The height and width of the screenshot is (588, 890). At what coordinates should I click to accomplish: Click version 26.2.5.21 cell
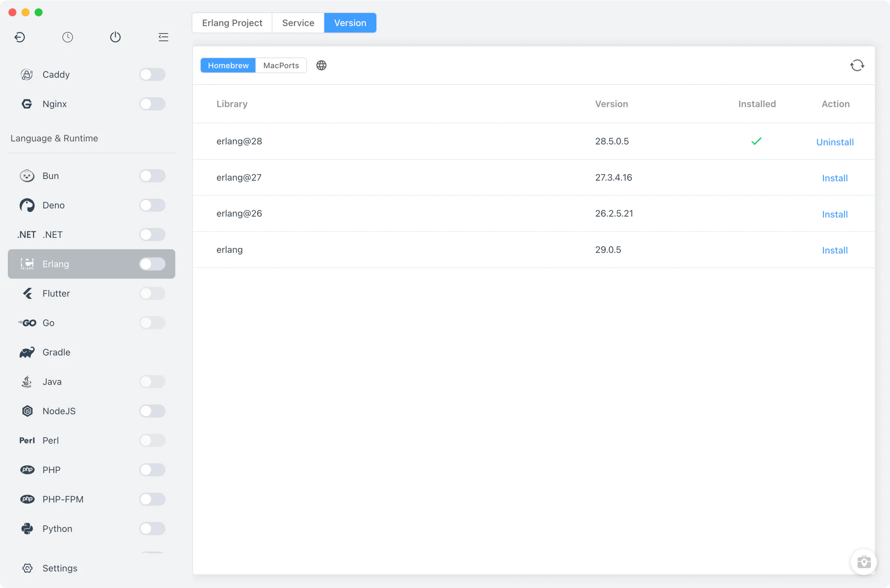[614, 213]
